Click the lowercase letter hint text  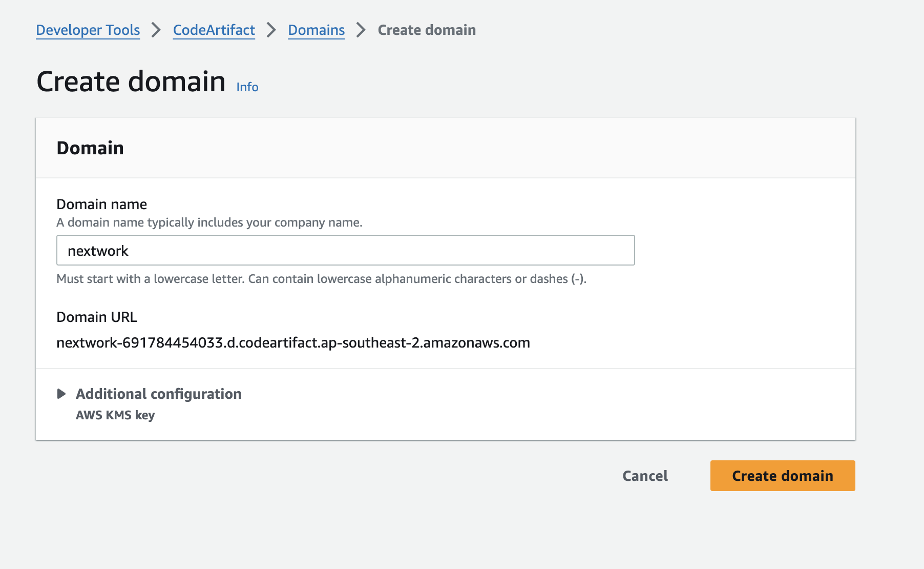[x=321, y=279]
